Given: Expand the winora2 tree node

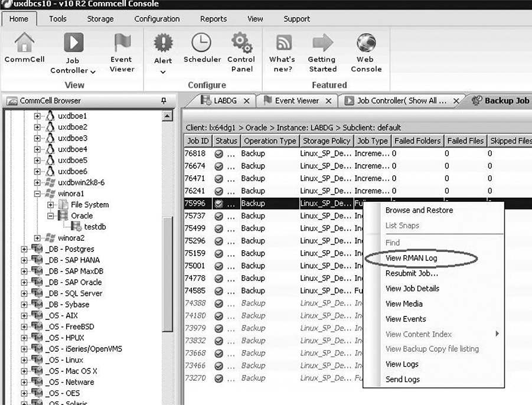Looking at the screenshot, I should click(37, 238).
